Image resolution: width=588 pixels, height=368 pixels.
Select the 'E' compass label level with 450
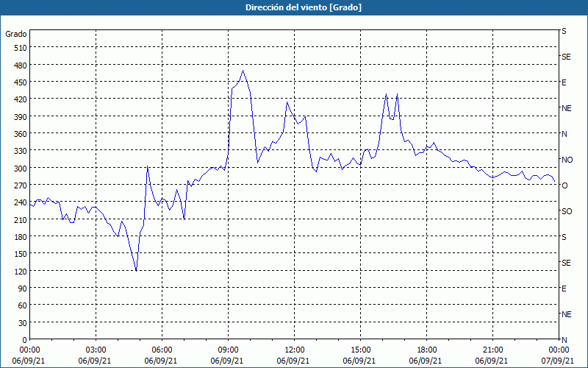click(564, 82)
